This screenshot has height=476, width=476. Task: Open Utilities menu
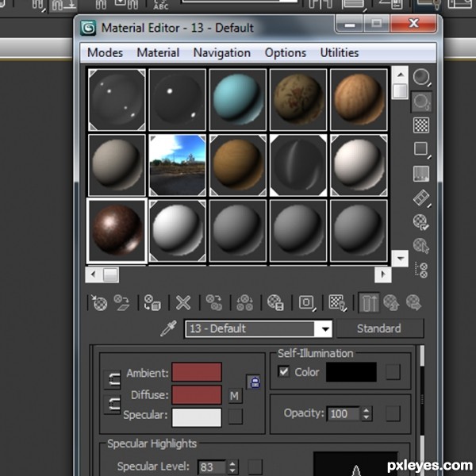(340, 53)
